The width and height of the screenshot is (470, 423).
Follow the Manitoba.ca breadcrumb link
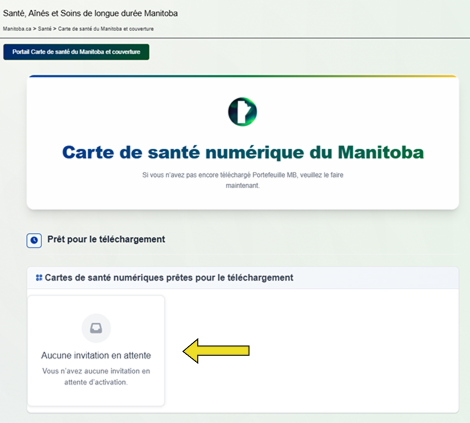(17, 29)
